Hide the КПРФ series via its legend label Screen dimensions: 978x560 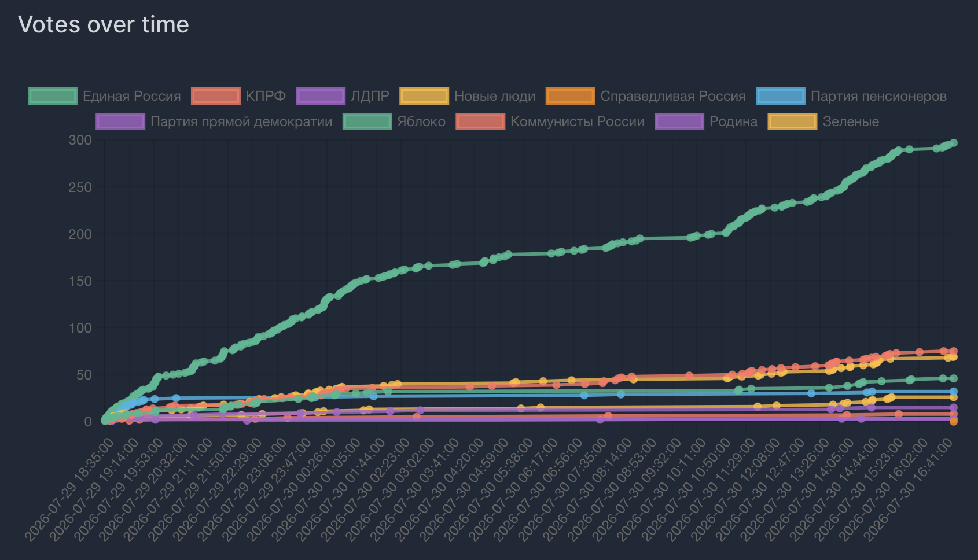pyautogui.click(x=266, y=96)
